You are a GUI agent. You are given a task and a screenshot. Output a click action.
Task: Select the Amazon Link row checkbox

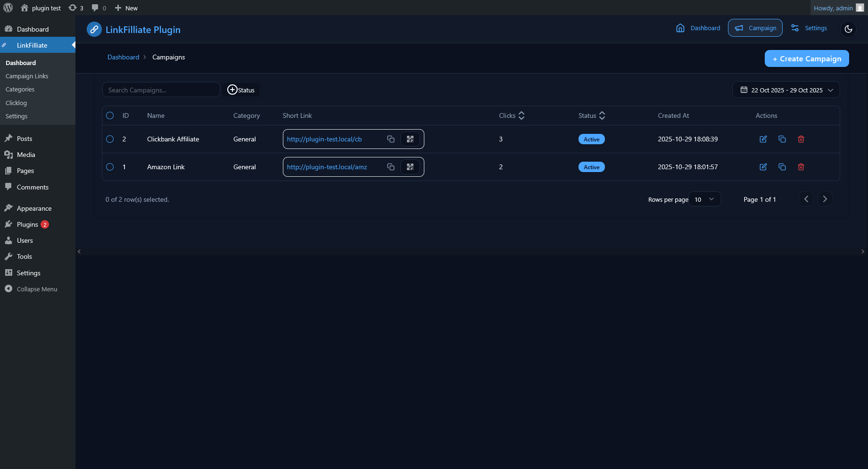(x=110, y=167)
